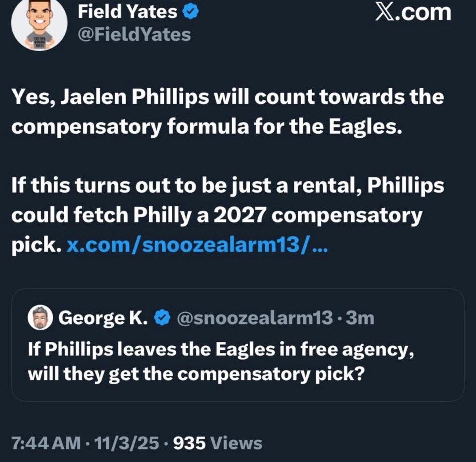Click the X.com logo
The image size is (476, 462).
[413, 12]
